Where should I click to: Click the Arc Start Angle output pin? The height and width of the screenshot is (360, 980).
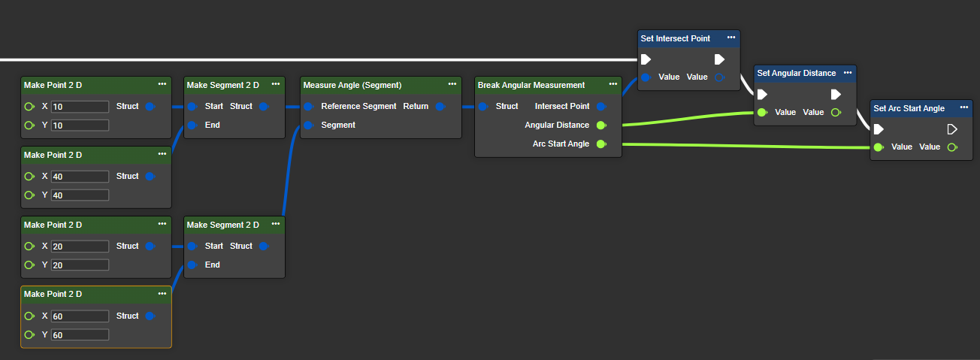(x=600, y=144)
